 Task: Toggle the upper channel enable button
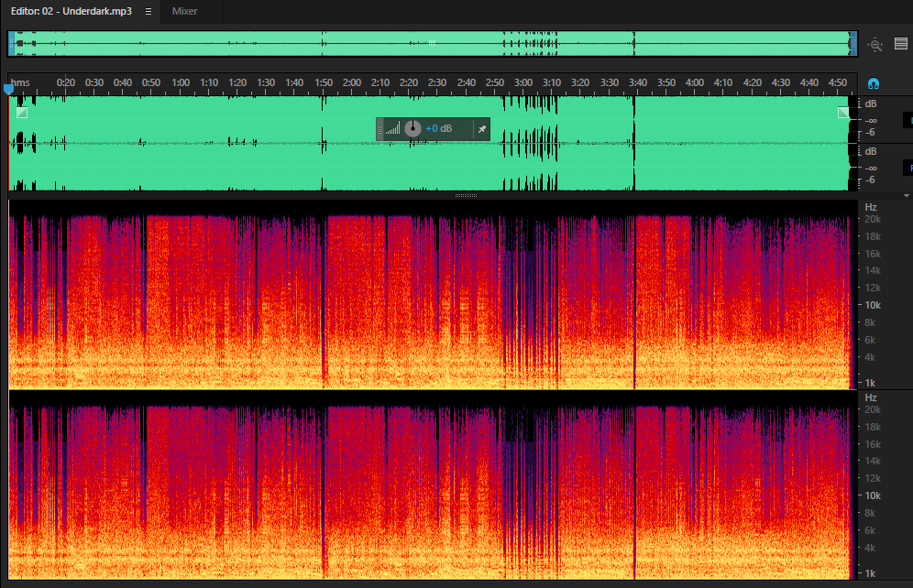click(x=908, y=120)
